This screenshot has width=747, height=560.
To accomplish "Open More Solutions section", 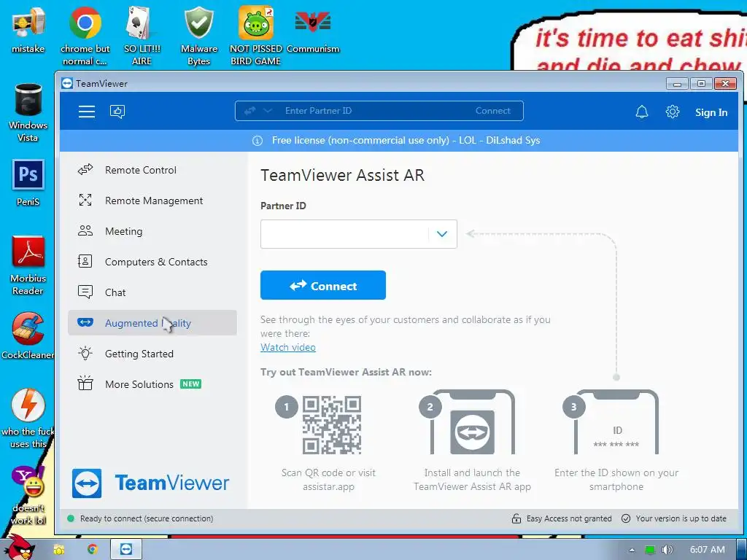I will [152, 384].
